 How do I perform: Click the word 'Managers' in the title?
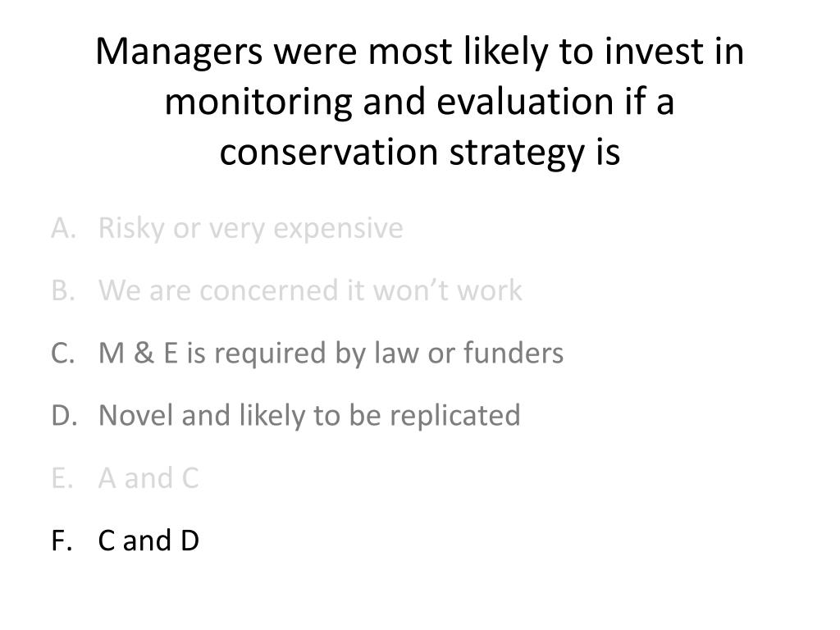point(180,52)
